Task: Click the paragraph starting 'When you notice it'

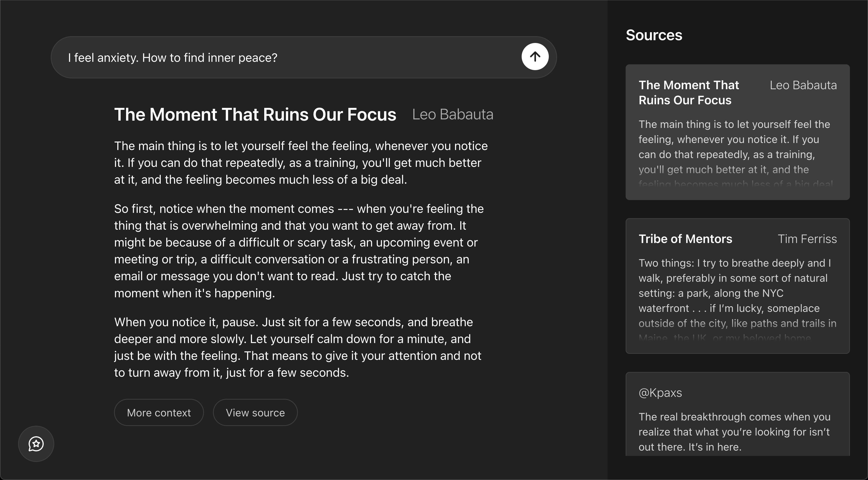Action: tap(298, 347)
